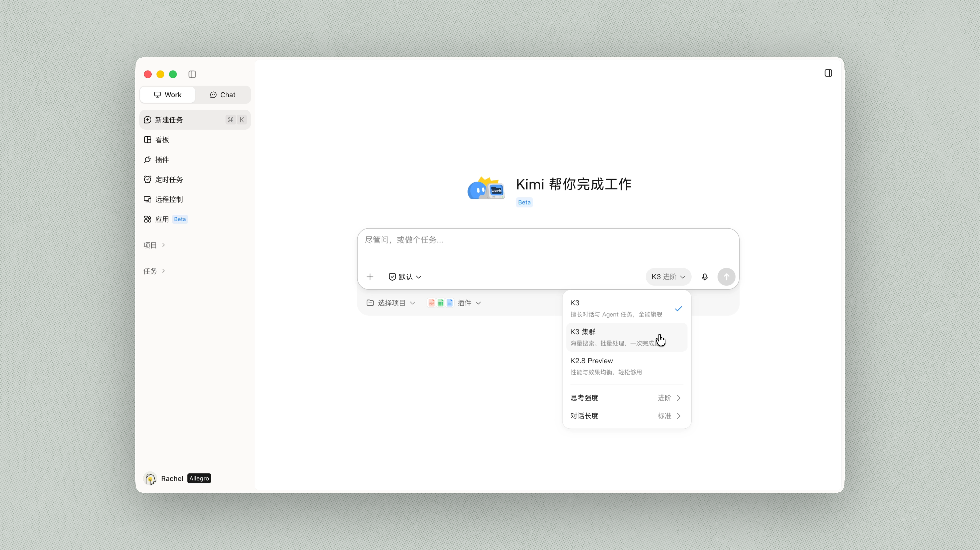Click the apps grid icon for 应用
Viewport: 980px width, 550px height.
pos(147,219)
